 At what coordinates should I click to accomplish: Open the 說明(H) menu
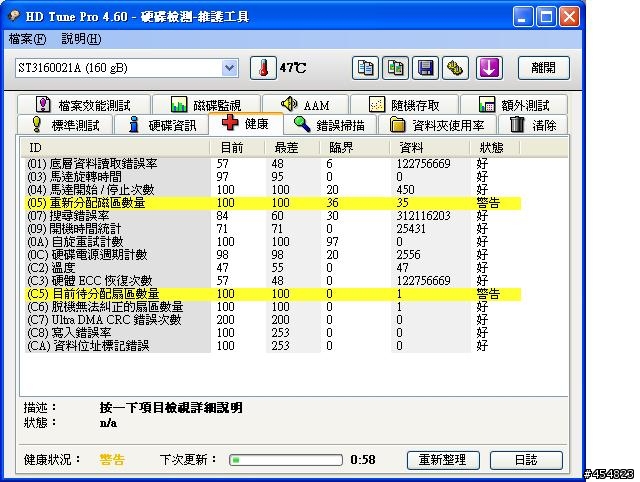81,39
